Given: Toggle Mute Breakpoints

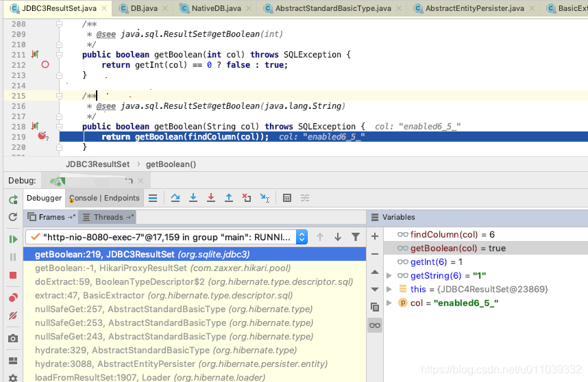Looking at the screenshot, I should [13, 316].
